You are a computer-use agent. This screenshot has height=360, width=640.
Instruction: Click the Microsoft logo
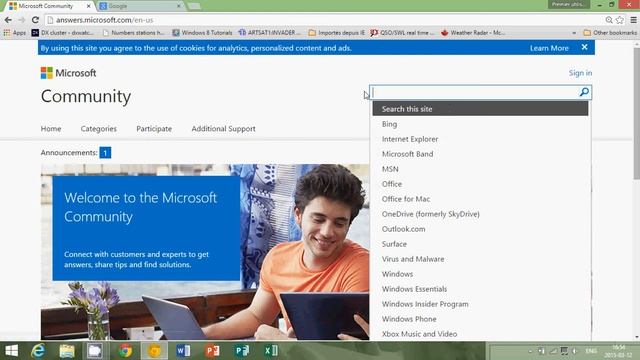pos(68,73)
